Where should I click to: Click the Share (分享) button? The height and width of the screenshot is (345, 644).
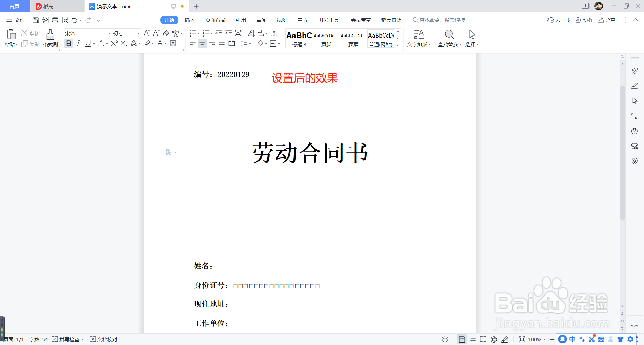tap(607, 20)
